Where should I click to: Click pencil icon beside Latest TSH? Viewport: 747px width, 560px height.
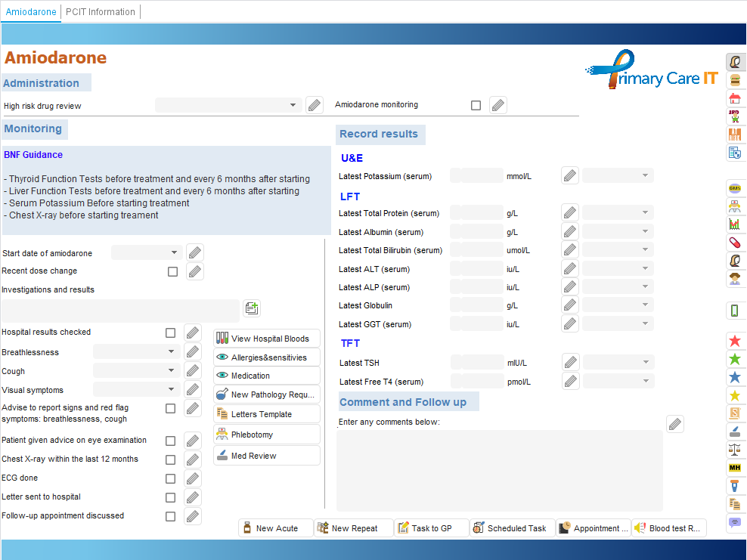(x=571, y=363)
